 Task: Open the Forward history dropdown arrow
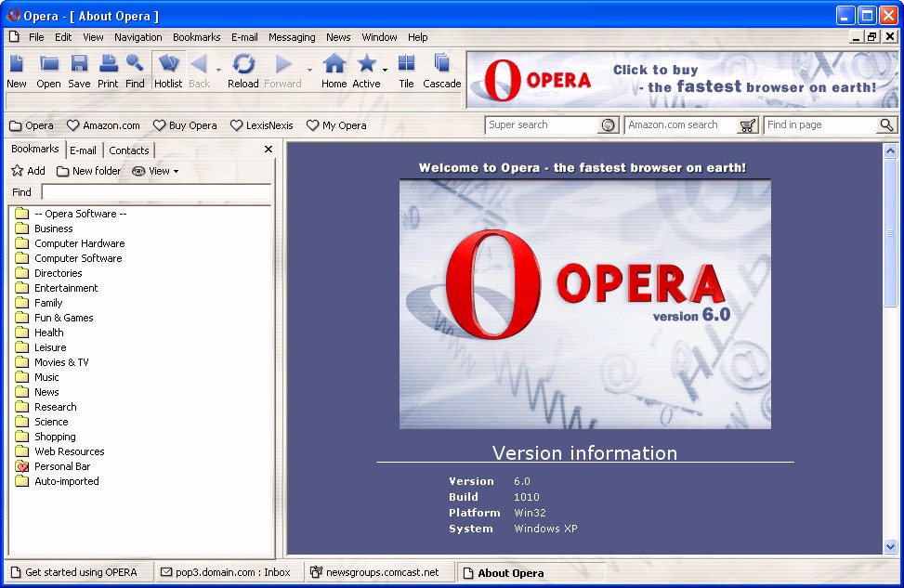[x=309, y=70]
